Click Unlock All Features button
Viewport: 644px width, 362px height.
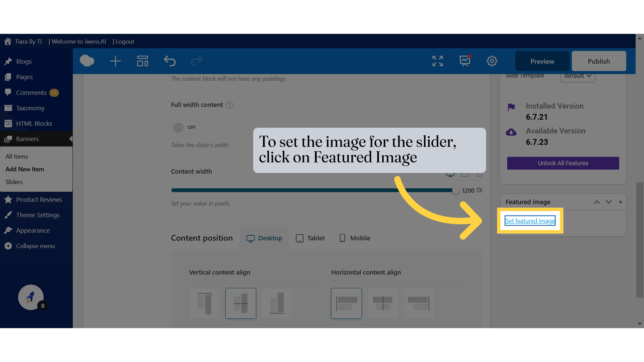pyautogui.click(x=563, y=163)
